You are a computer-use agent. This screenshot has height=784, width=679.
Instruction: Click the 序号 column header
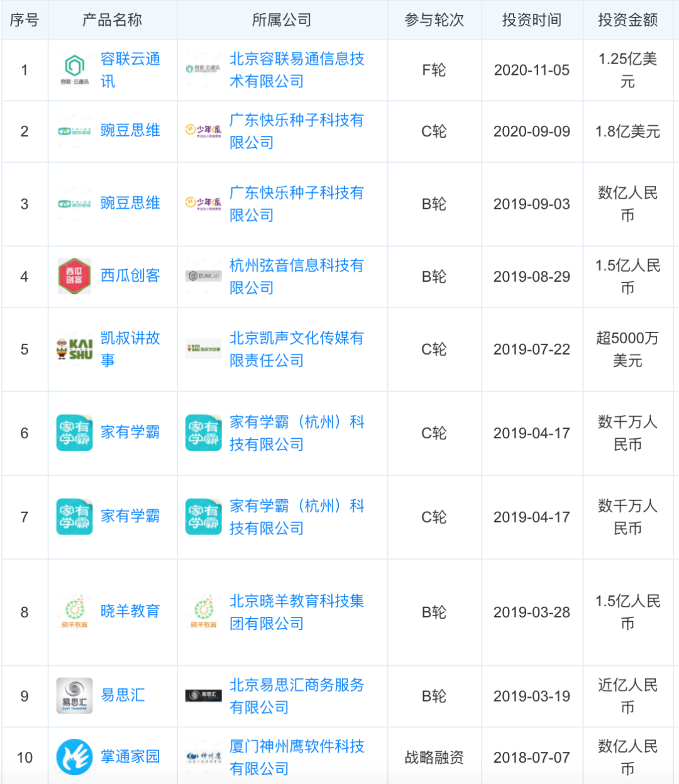point(25,20)
